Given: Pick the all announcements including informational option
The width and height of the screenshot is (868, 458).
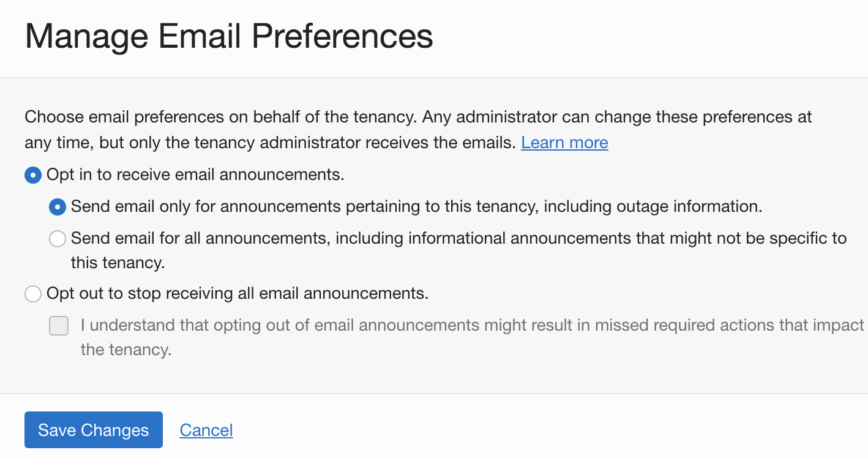Looking at the screenshot, I should (x=58, y=239).
